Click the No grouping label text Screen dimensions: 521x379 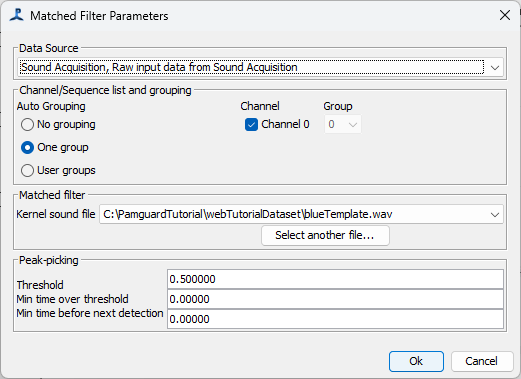pyautogui.click(x=66, y=124)
